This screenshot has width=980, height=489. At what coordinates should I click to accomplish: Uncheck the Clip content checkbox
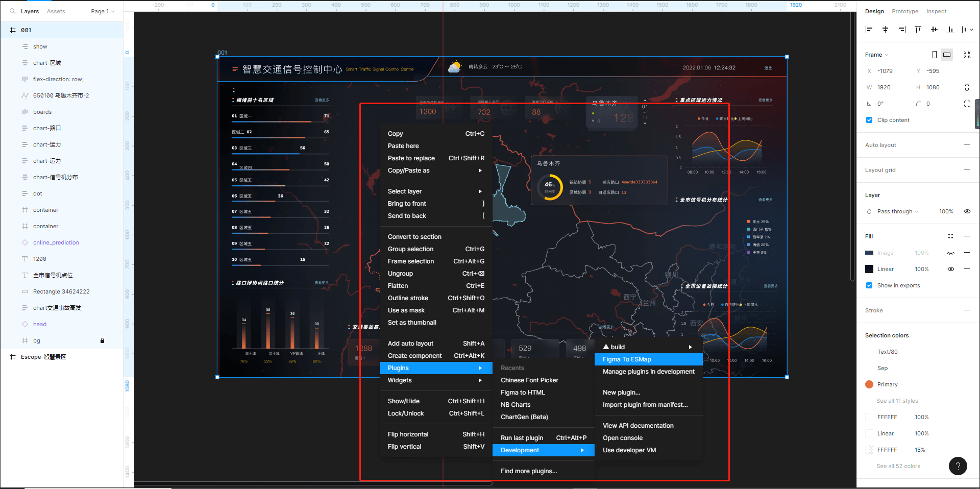(869, 120)
